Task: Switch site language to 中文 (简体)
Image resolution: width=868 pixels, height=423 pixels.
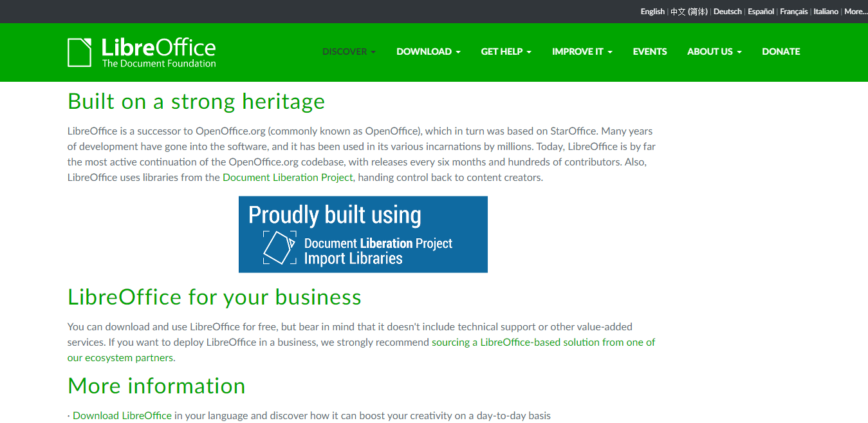Action: click(689, 12)
